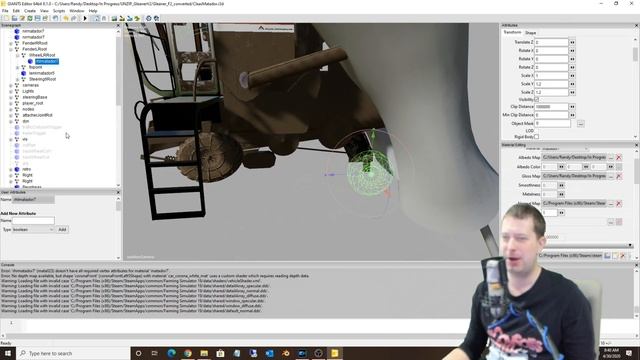Click the last gear-style icon in the toolbar

pyautogui.click(x=156, y=18)
